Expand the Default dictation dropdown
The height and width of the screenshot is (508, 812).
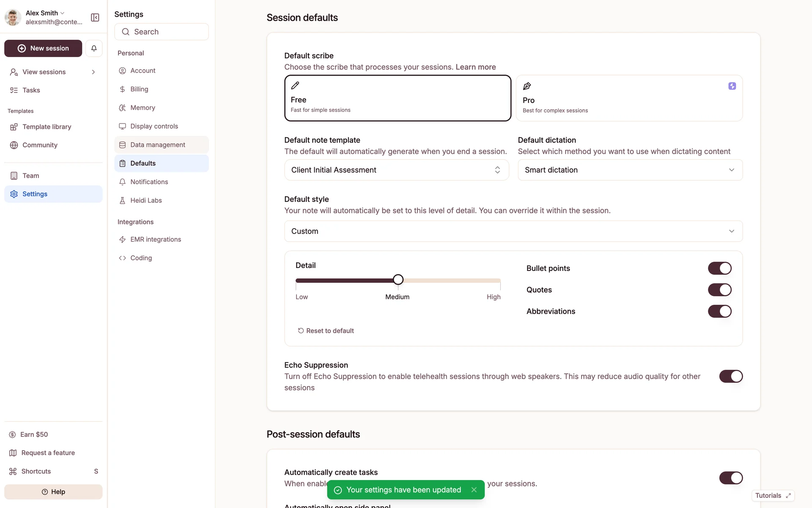[x=630, y=170]
